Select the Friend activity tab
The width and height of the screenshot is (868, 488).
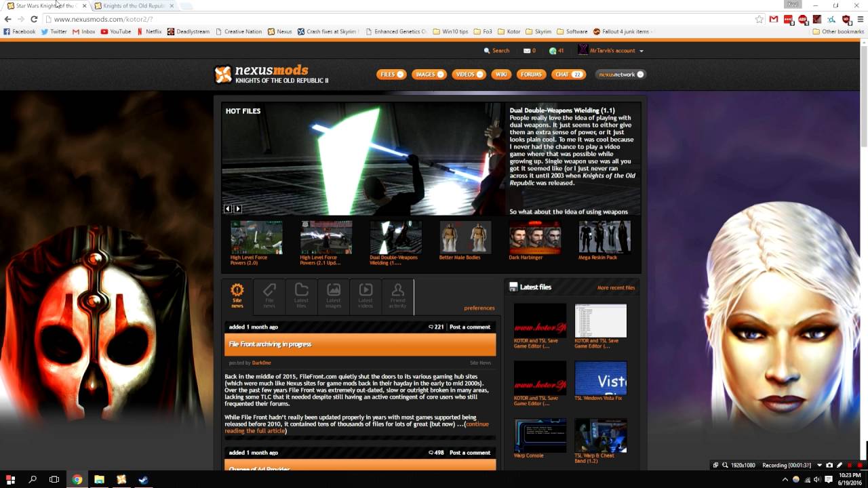[397, 296]
